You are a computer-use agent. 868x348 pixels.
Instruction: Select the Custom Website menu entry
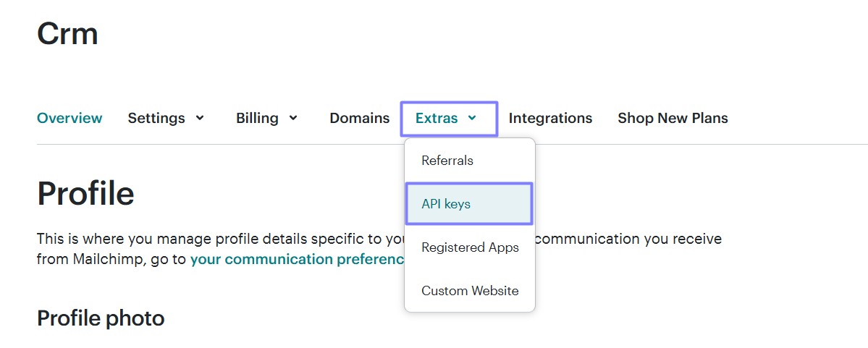point(470,291)
